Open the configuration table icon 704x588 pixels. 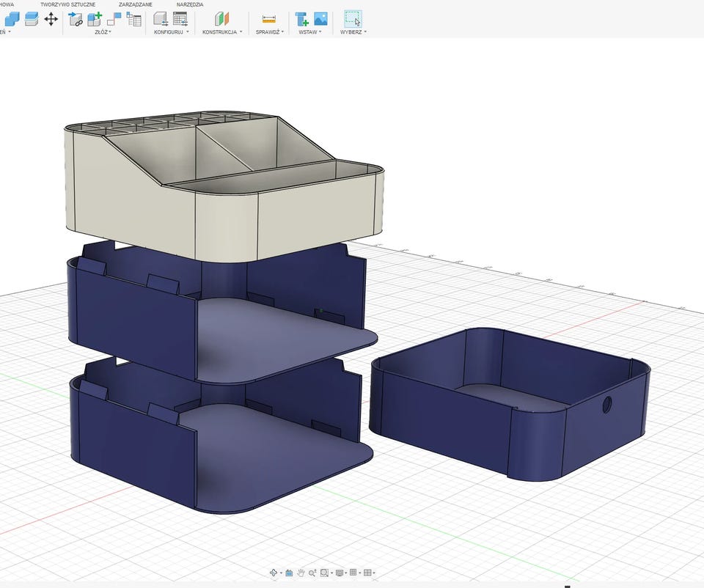[180, 19]
